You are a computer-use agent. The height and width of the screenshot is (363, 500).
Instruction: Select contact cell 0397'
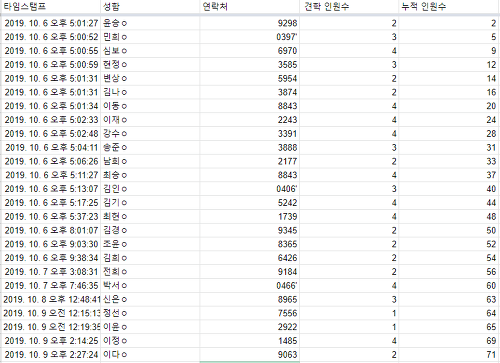[x=250, y=37]
